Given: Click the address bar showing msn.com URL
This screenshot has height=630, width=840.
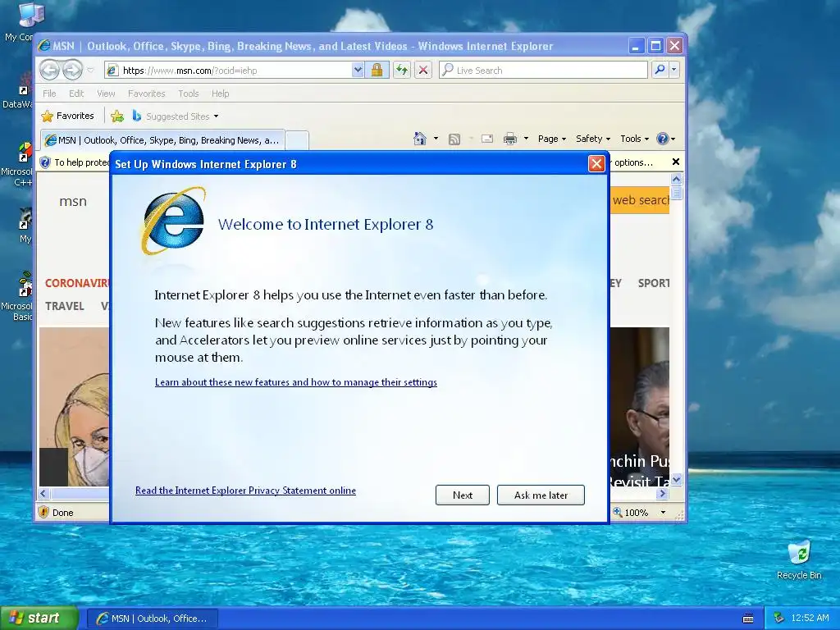Looking at the screenshot, I should tap(229, 71).
